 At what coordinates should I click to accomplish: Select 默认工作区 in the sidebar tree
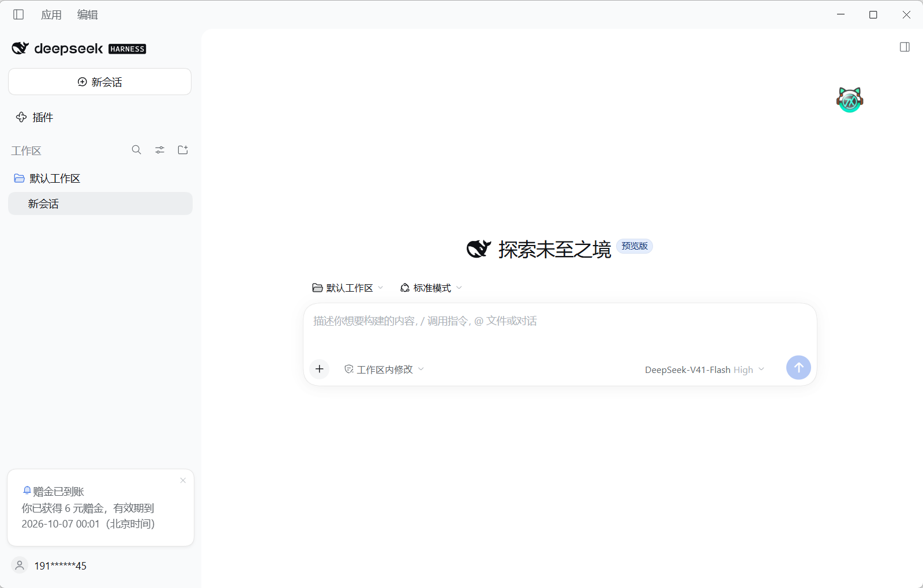click(47, 178)
